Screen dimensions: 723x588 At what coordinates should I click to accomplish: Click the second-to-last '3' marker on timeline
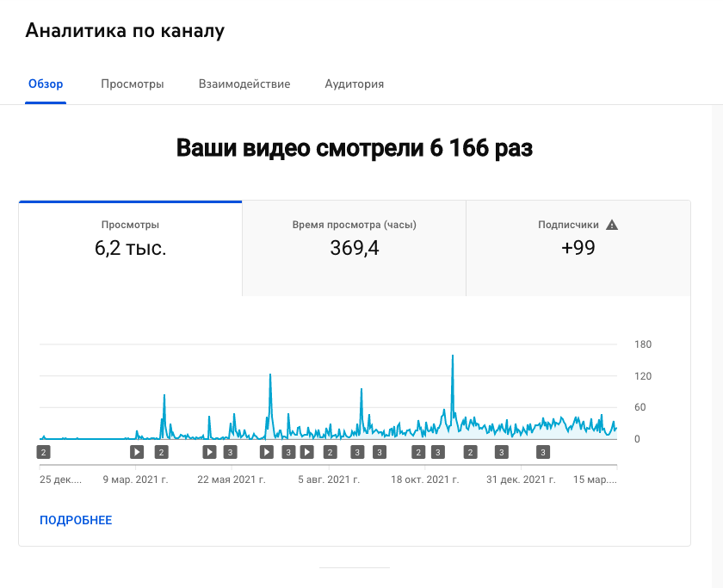(x=502, y=453)
